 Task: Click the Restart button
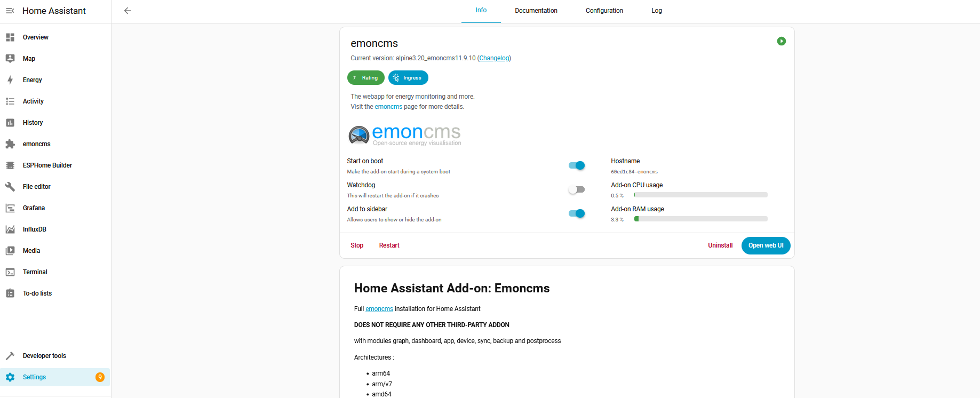[389, 245]
